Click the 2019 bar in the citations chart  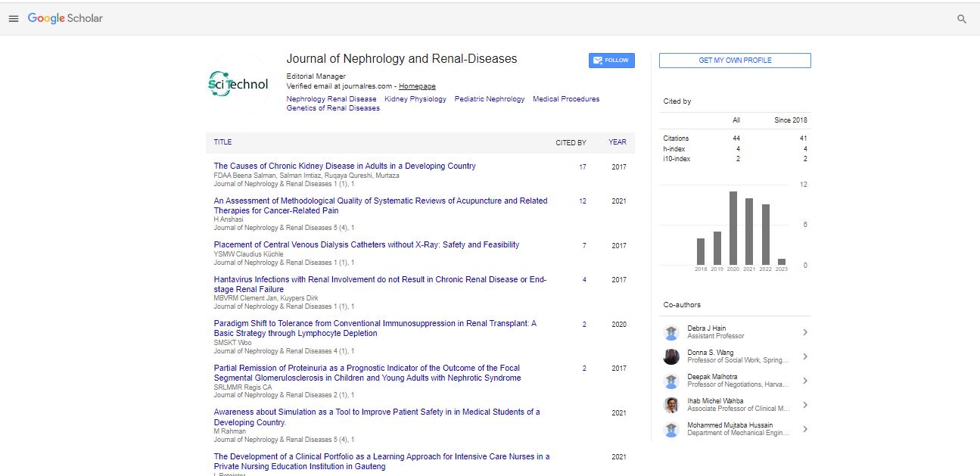click(717, 248)
